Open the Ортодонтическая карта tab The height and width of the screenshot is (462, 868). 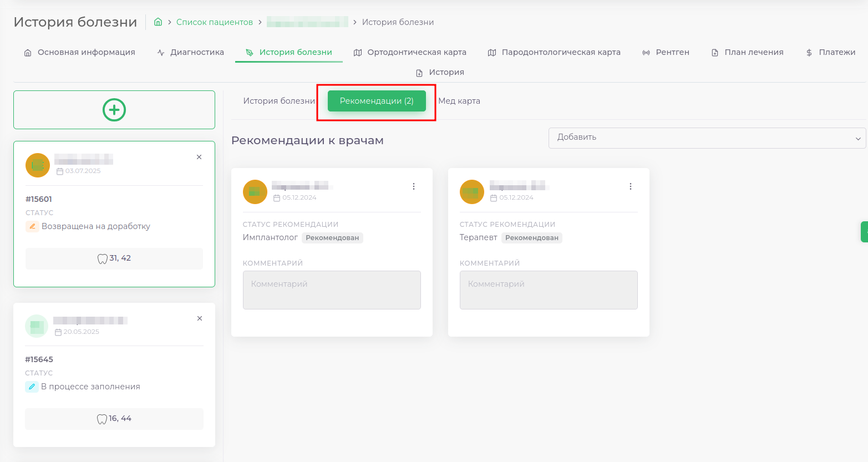pos(410,52)
